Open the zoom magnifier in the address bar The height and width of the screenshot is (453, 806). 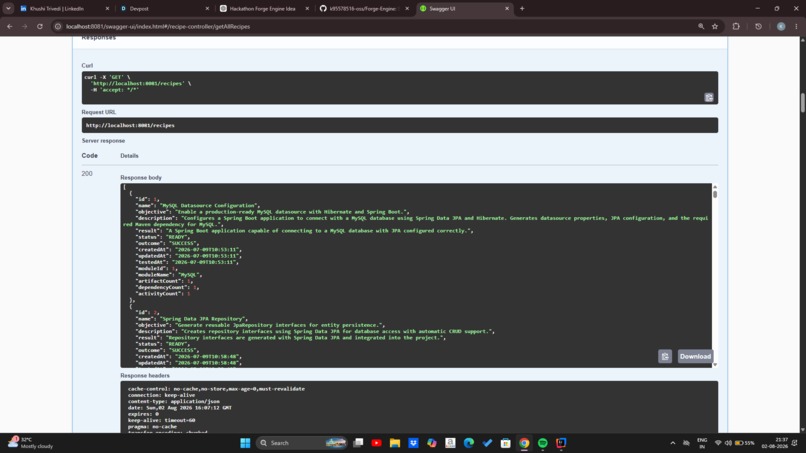coord(701,26)
